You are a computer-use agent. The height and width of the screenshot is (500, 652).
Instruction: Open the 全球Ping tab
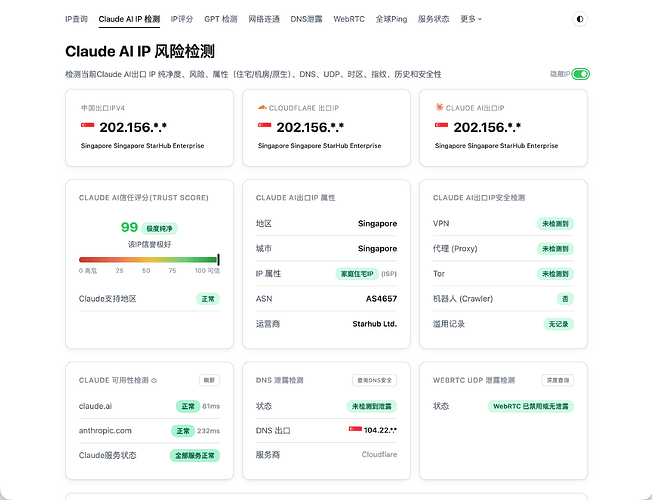(391, 19)
